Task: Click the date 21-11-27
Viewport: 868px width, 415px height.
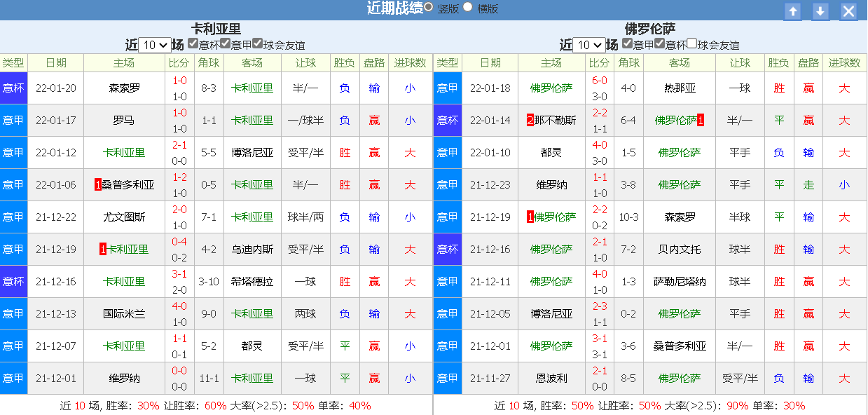Action: point(490,379)
